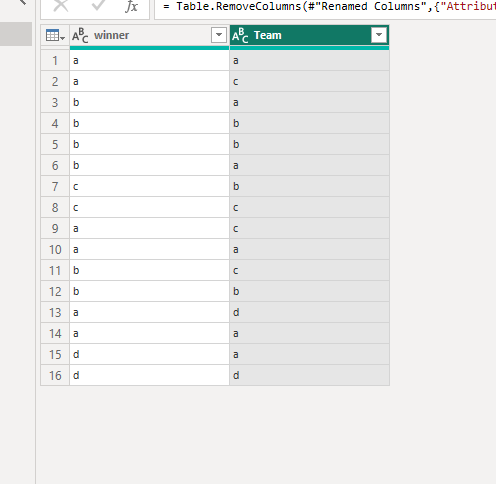Click winner cell 'b' in row 3
Viewport: 496px width, 484px height.
point(149,103)
